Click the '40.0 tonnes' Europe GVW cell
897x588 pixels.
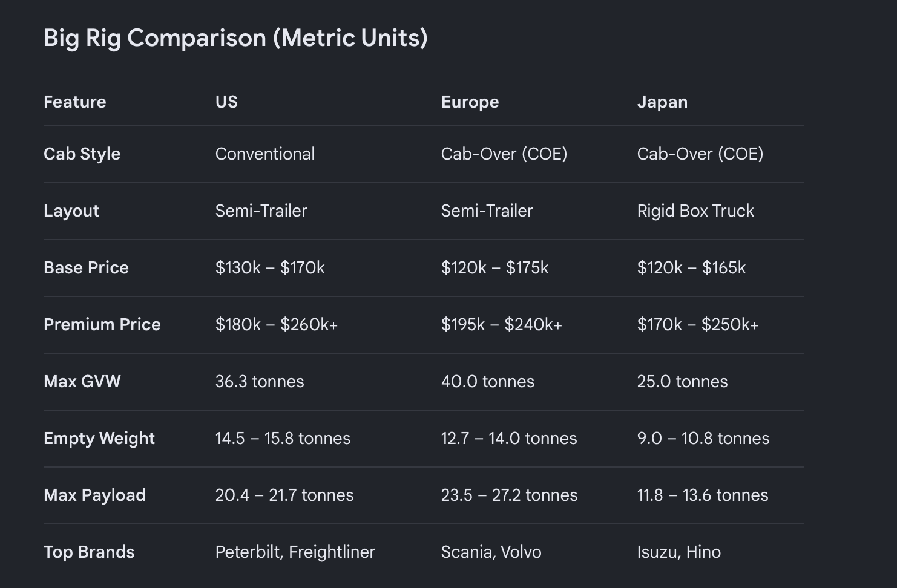488,381
